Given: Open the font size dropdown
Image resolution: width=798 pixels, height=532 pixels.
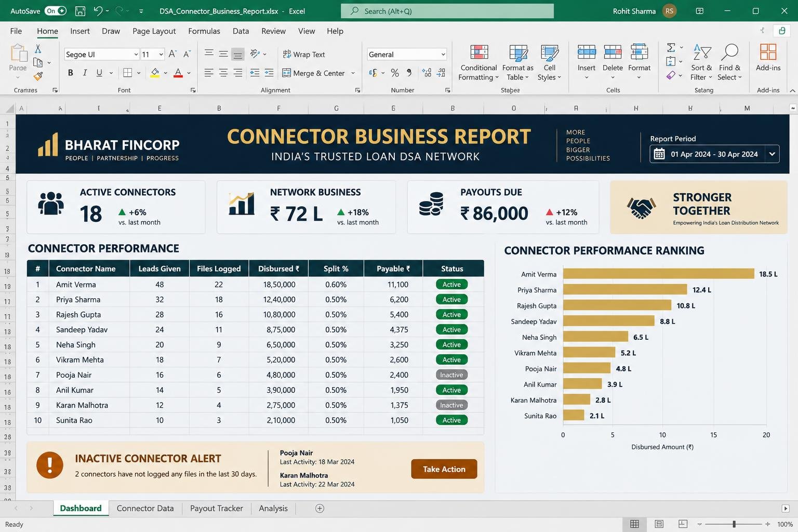Looking at the screenshot, I should click(x=161, y=55).
